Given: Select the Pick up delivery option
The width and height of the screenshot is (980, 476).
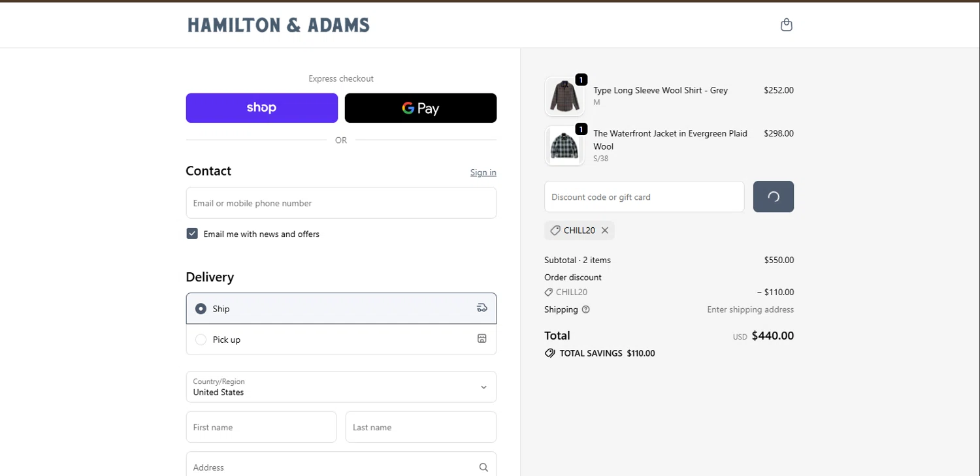Looking at the screenshot, I should click(341, 340).
